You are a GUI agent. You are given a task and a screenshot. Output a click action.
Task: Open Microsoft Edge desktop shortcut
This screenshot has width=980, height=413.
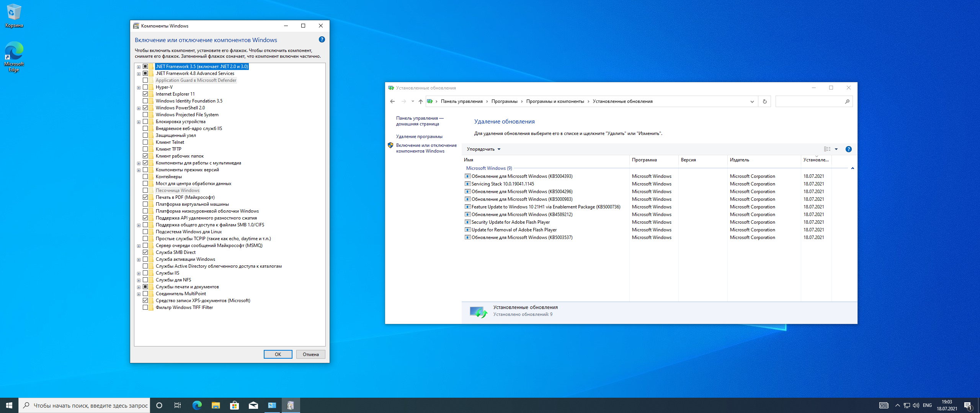14,56
